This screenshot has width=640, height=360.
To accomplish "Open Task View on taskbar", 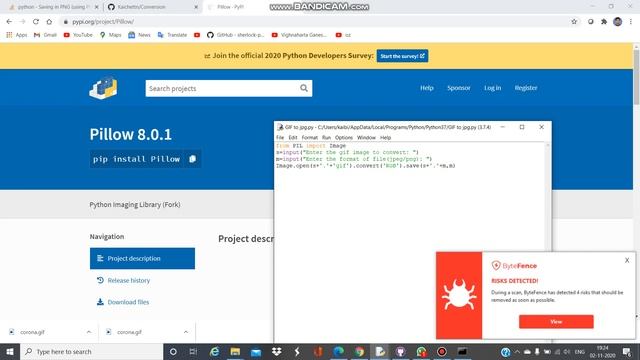I will coord(193,351).
